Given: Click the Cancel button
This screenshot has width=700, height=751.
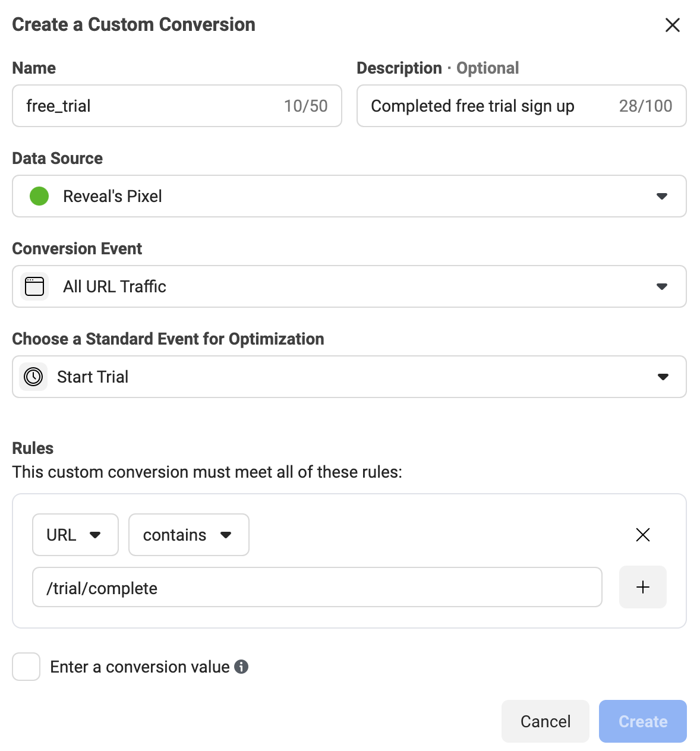Looking at the screenshot, I should coord(545,721).
